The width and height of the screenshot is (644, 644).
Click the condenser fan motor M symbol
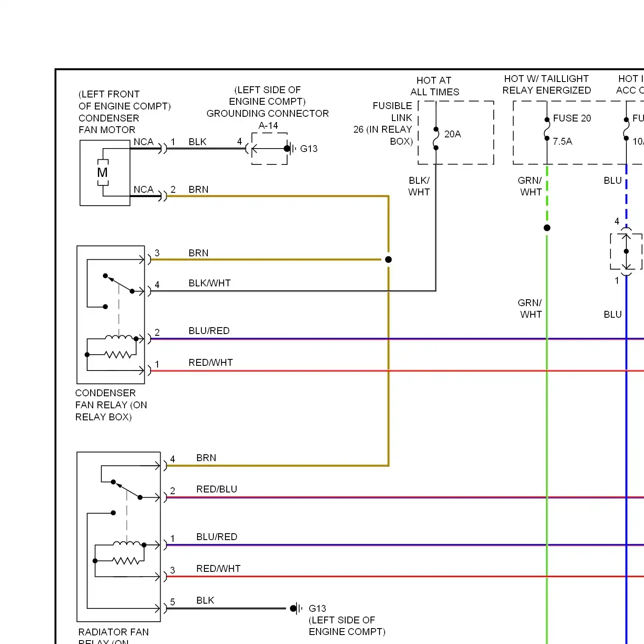103,173
